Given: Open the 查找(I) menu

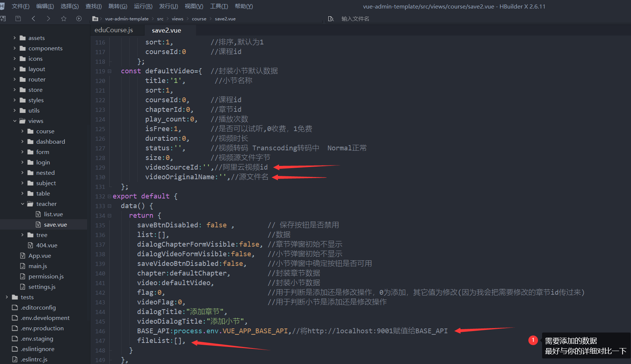Looking at the screenshot, I should click(x=93, y=6).
